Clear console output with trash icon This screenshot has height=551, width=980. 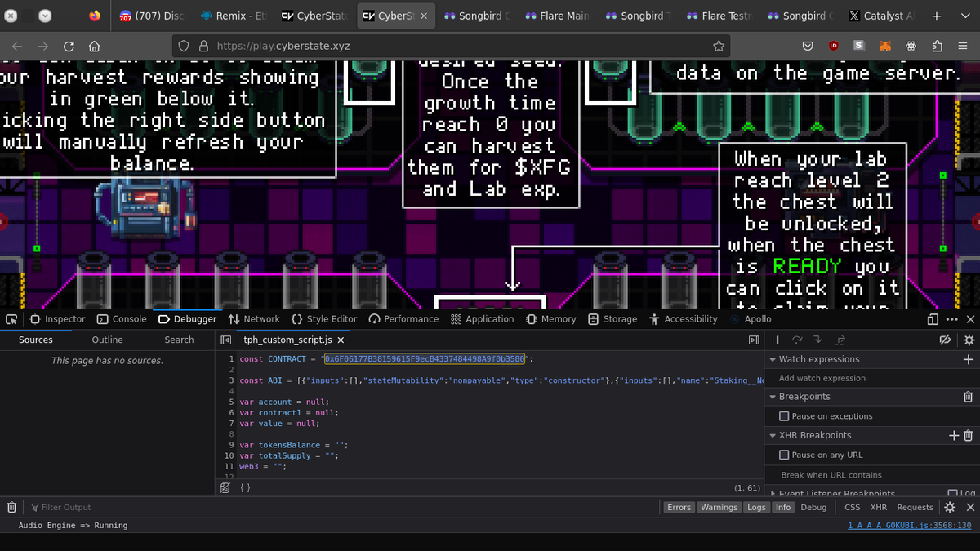click(11, 507)
